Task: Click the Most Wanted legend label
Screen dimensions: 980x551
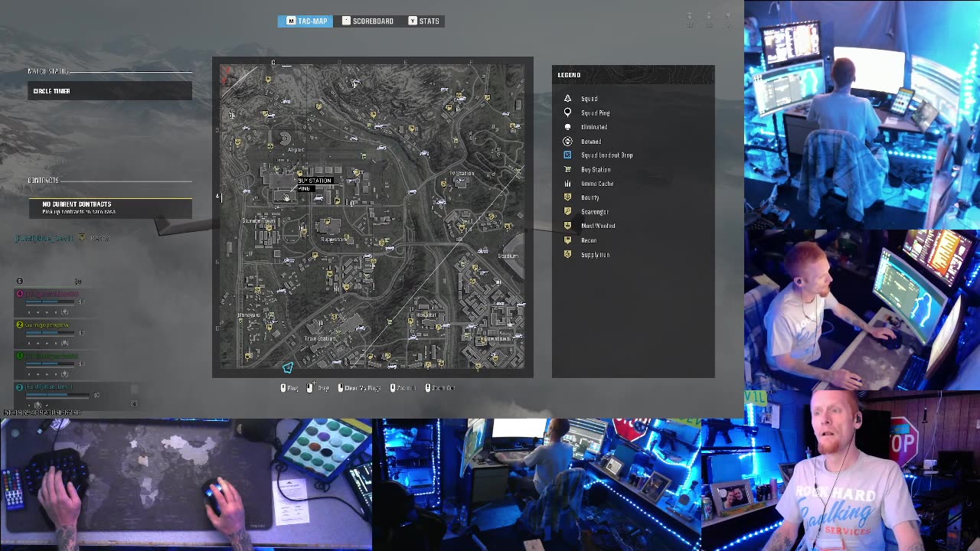Action: coord(598,226)
